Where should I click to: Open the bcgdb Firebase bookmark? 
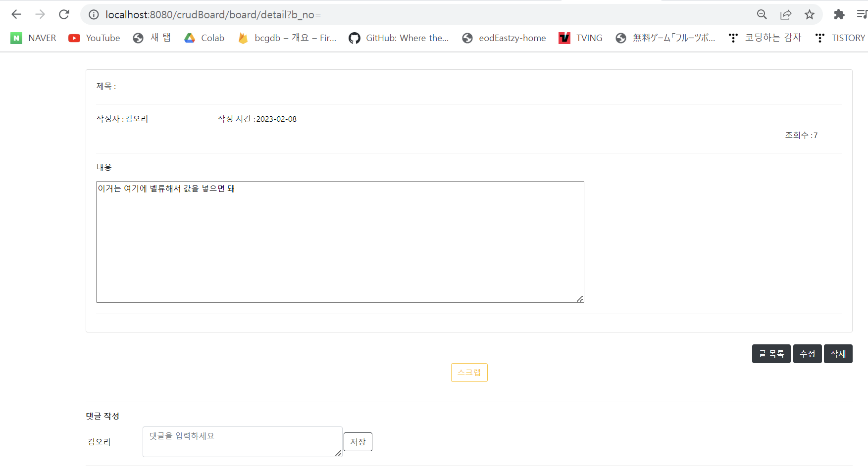(287, 38)
